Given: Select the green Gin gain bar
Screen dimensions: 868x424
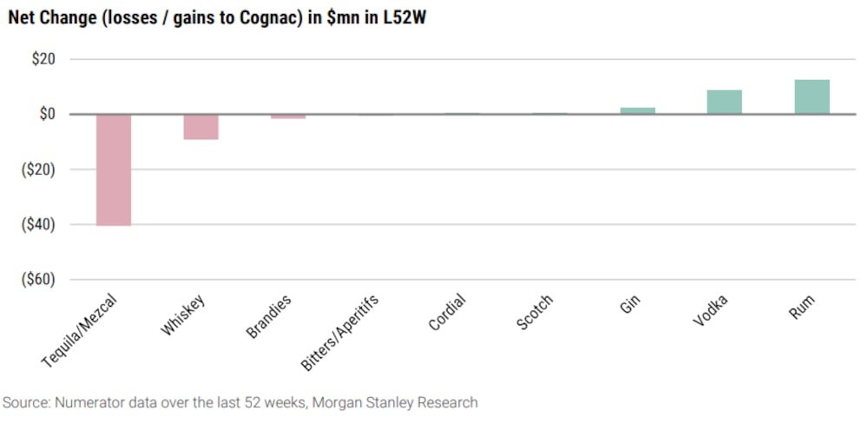Looking at the screenshot, I should tap(637, 110).
